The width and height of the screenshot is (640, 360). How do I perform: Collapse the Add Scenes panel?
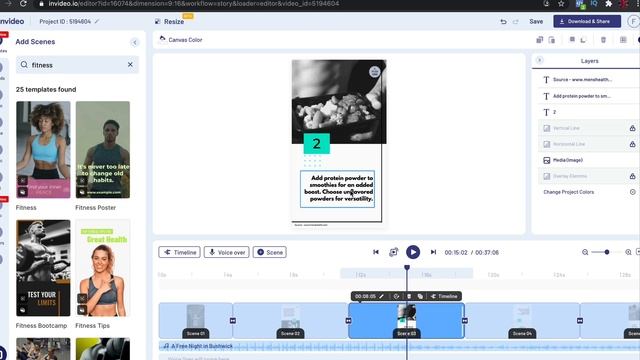[x=135, y=42]
